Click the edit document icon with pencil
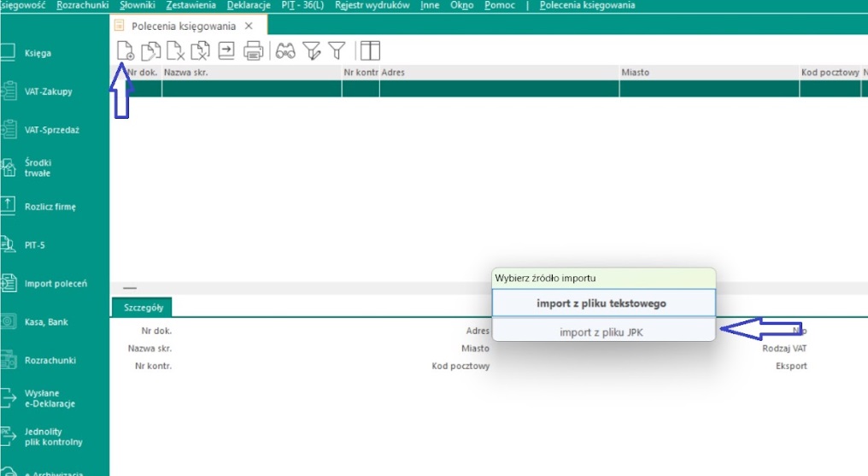Image resolution: width=868 pixels, height=476 pixels. tap(150, 51)
